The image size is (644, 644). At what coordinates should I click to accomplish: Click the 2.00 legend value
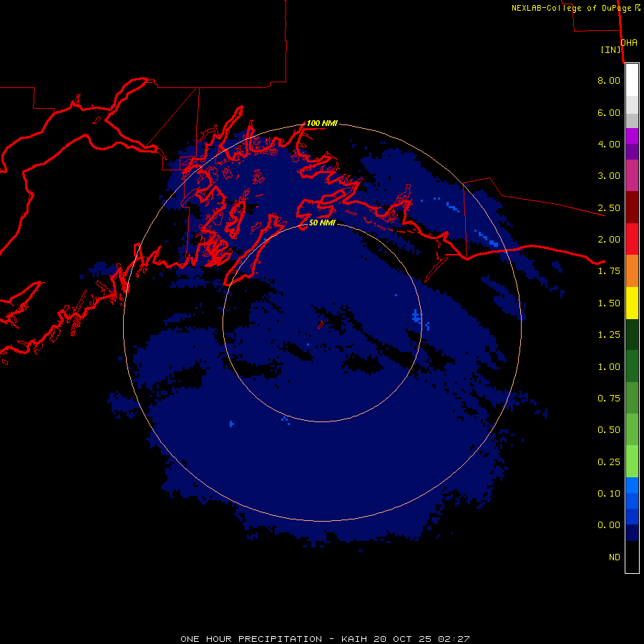(x=609, y=240)
